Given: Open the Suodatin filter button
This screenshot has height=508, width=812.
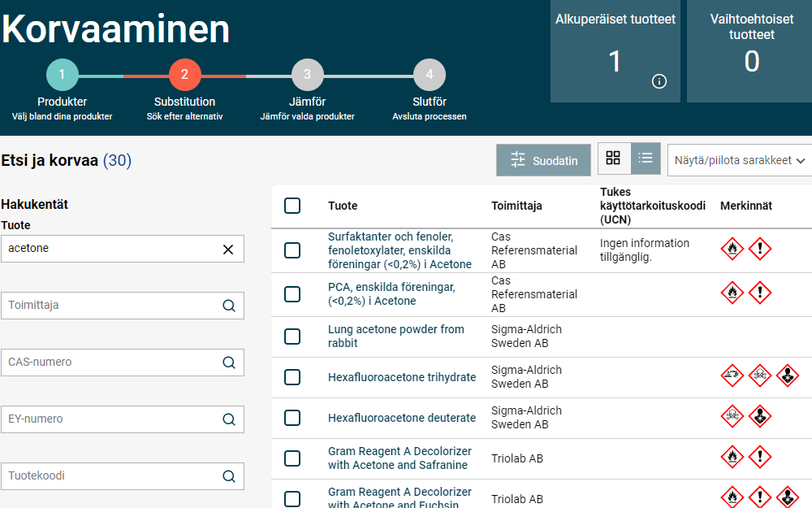Looking at the screenshot, I should click(x=543, y=160).
